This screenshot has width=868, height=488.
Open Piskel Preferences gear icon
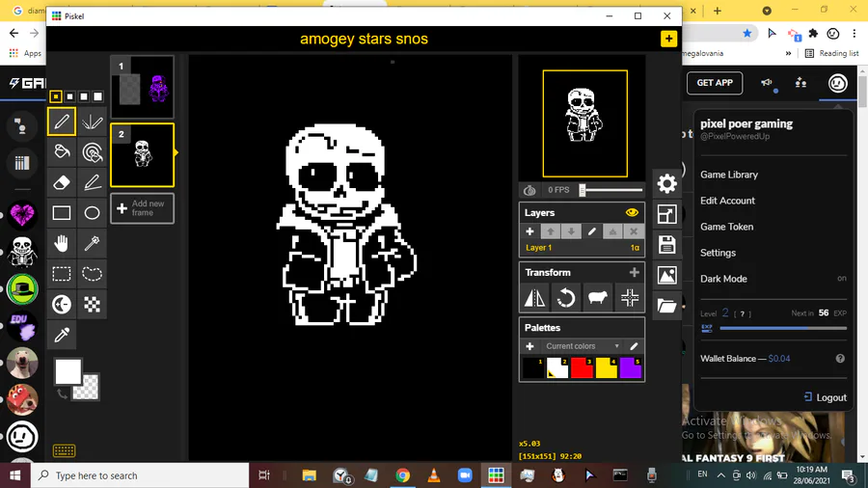666,183
